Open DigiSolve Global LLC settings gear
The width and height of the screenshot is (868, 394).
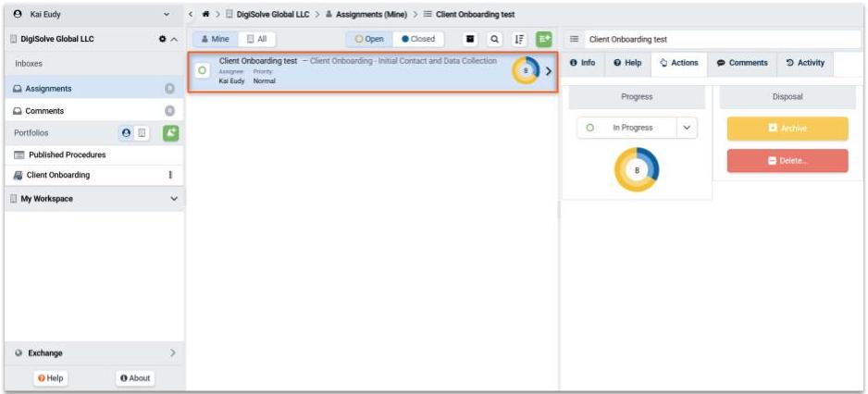[x=163, y=40]
